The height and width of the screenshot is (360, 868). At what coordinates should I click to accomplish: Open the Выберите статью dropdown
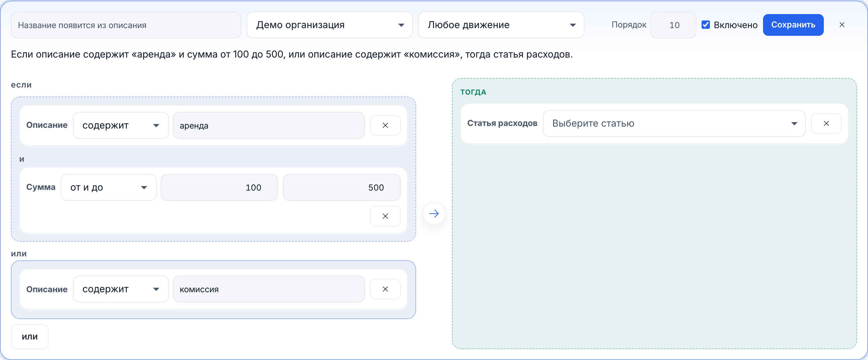[674, 123]
